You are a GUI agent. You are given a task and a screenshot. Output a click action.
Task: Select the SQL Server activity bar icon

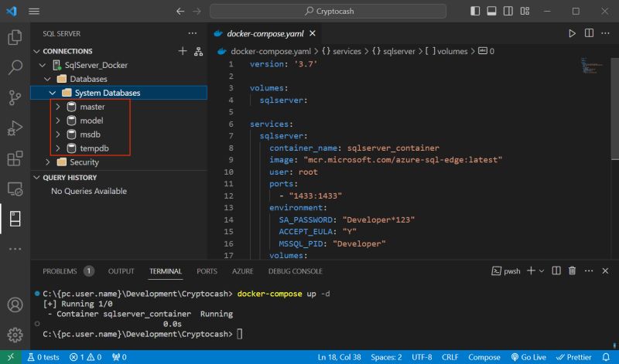point(15,219)
